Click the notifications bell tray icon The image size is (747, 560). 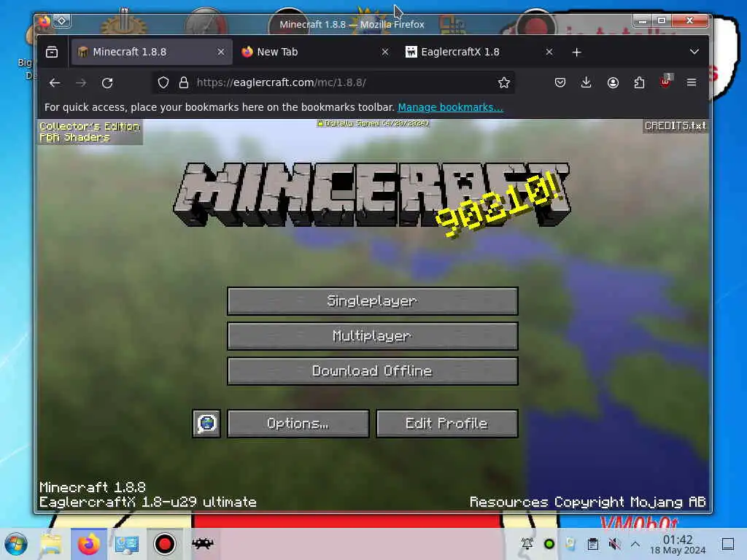coord(527,544)
